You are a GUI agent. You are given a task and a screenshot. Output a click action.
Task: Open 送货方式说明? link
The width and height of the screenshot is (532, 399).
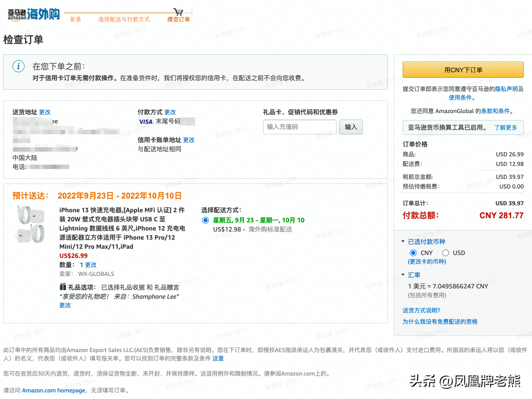pos(421,310)
